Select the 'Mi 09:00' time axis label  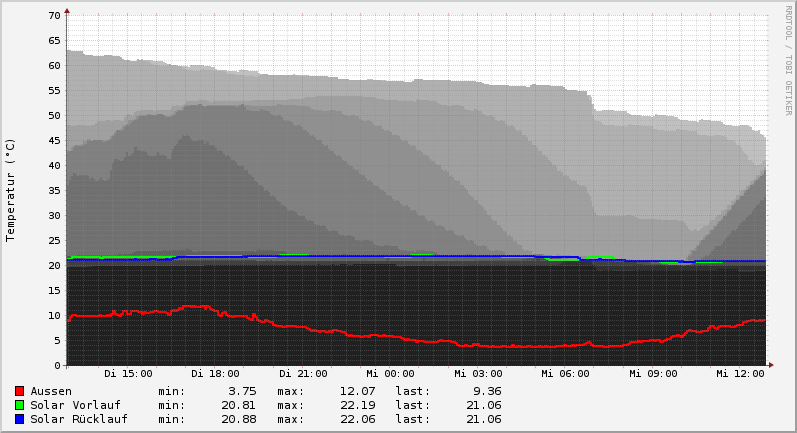(653, 374)
